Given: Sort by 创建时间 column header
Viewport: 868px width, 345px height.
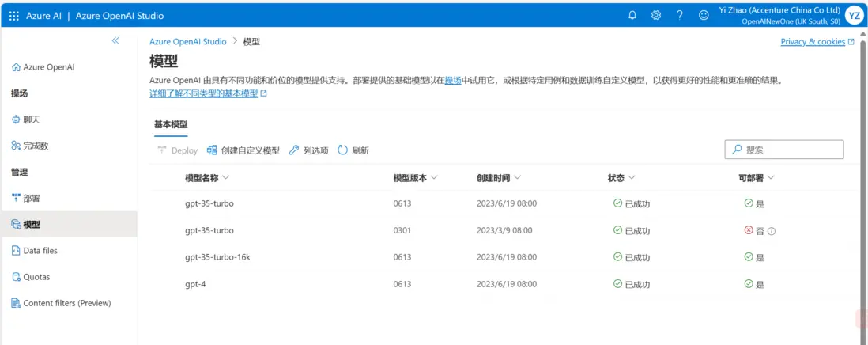Looking at the screenshot, I should click(x=499, y=178).
